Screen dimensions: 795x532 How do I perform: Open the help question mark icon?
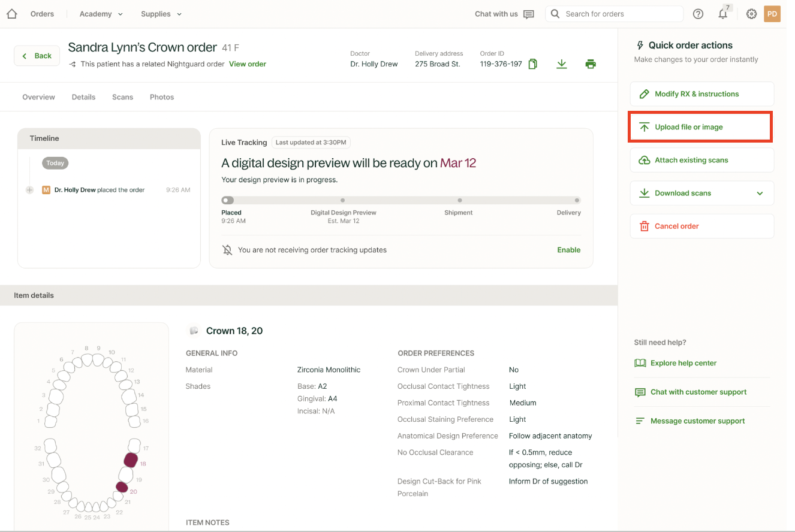(x=698, y=14)
